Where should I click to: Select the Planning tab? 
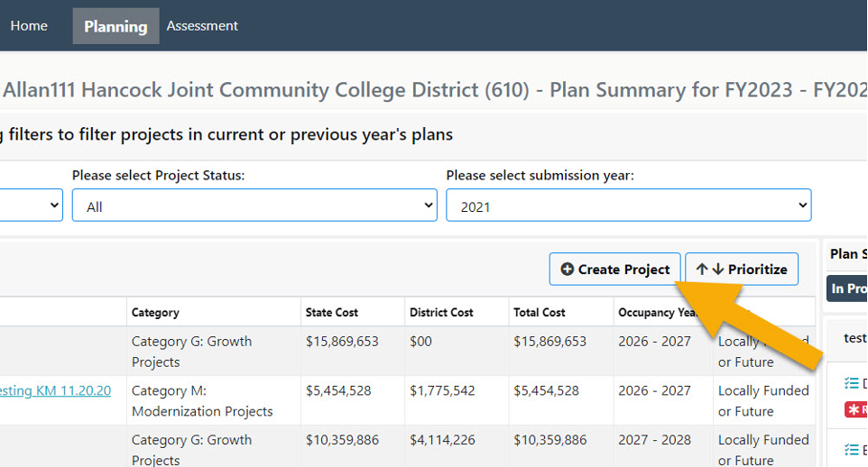coord(115,26)
